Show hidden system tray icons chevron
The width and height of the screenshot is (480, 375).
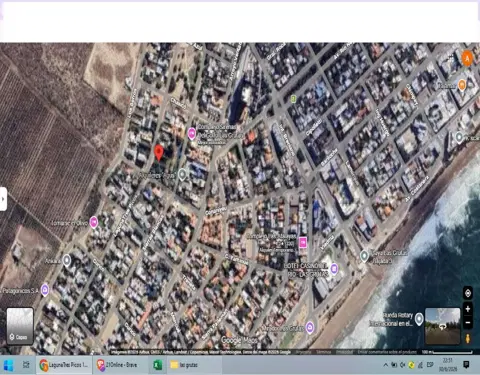pyautogui.click(x=385, y=365)
